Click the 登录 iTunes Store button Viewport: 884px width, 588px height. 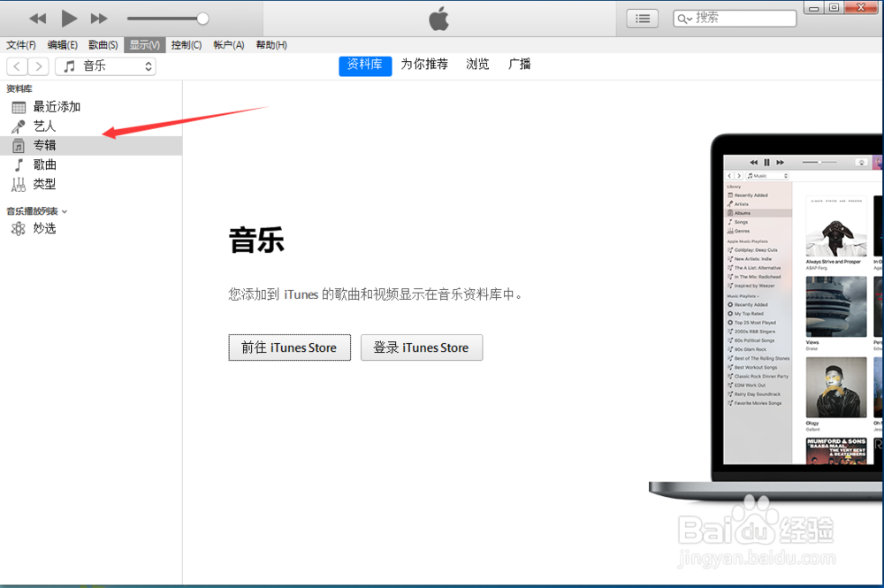point(421,347)
